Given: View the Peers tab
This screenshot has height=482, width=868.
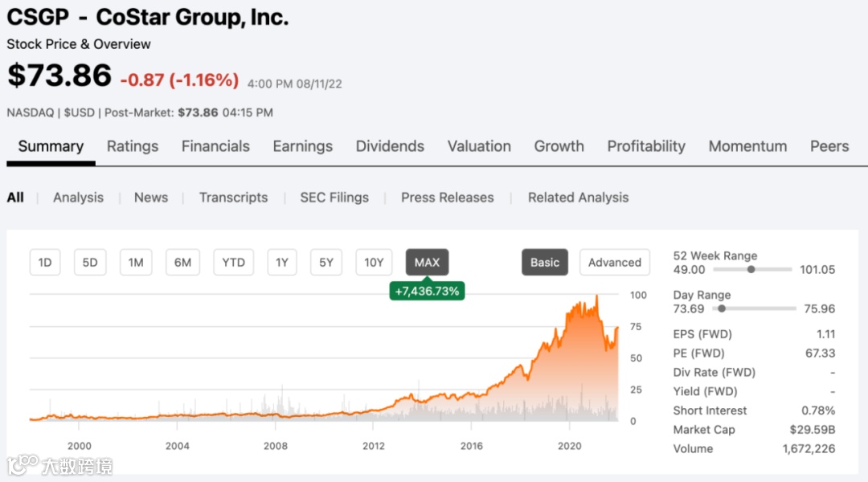Looking at the screenshot, I should pyautogui.click(x=829, y=146).
